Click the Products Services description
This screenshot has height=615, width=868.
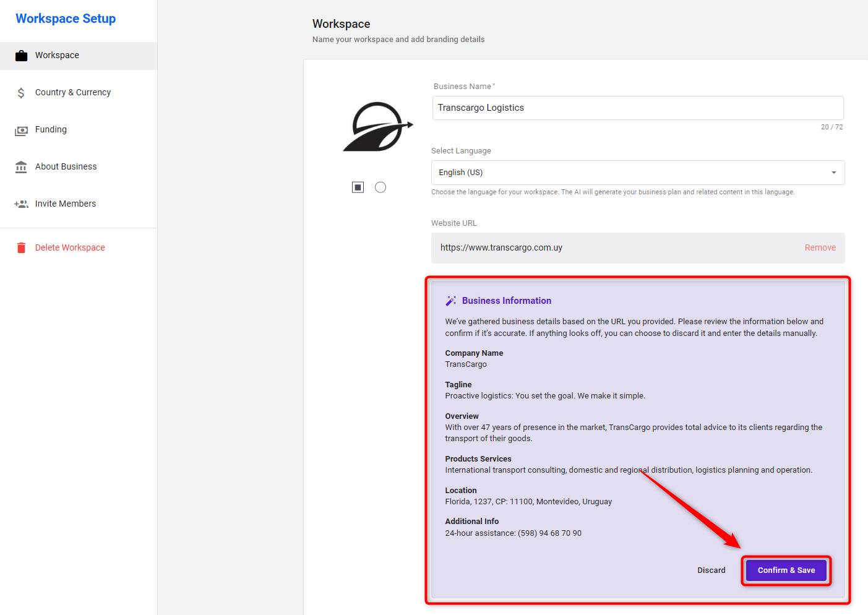629,470
